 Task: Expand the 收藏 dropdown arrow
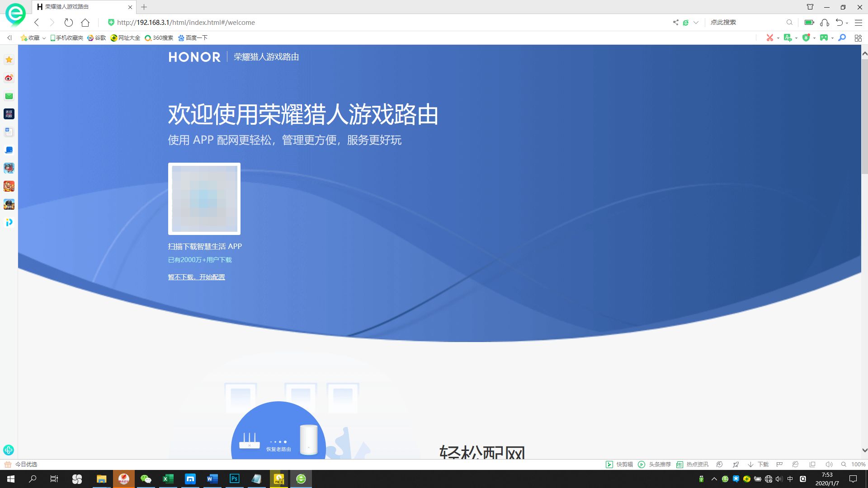tap(44, 38)
